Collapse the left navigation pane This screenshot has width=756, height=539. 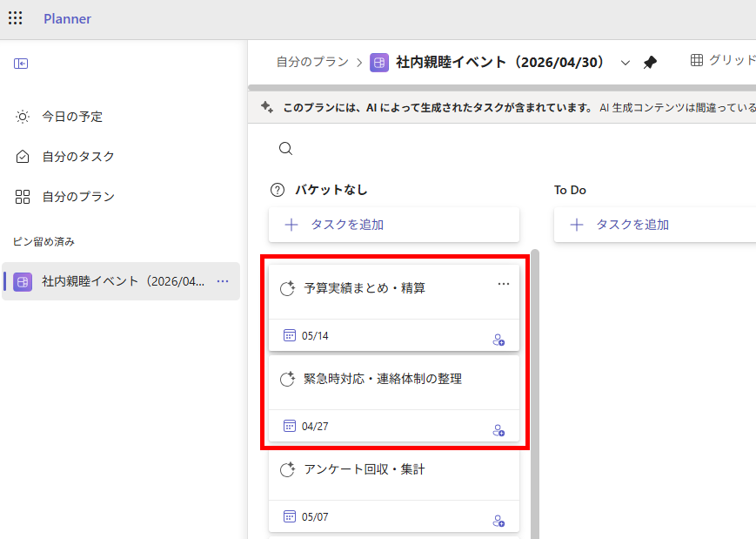(x=21, y=64)
